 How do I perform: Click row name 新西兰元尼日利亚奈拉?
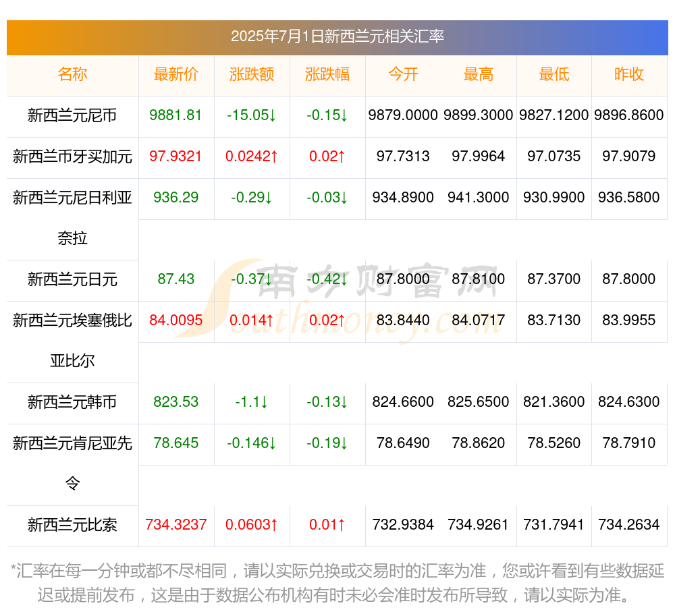point(72,218)
